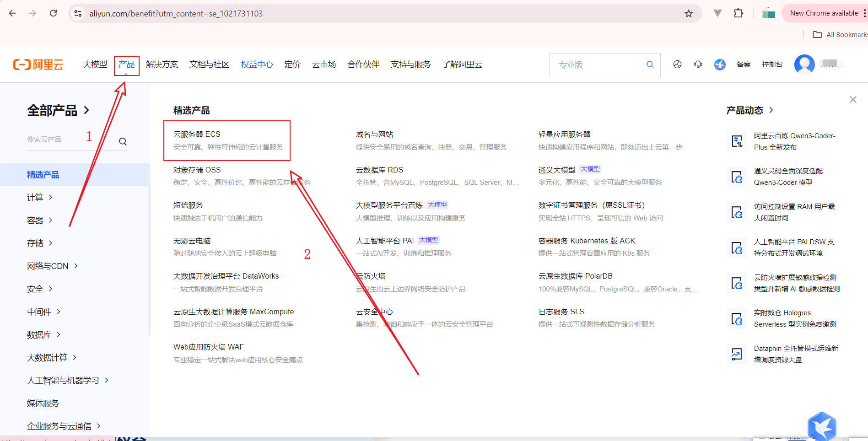Open 无影云电脑 product link
Image resolution: width=868 pixels, height=441 pixels.
[x=192, y=241]
